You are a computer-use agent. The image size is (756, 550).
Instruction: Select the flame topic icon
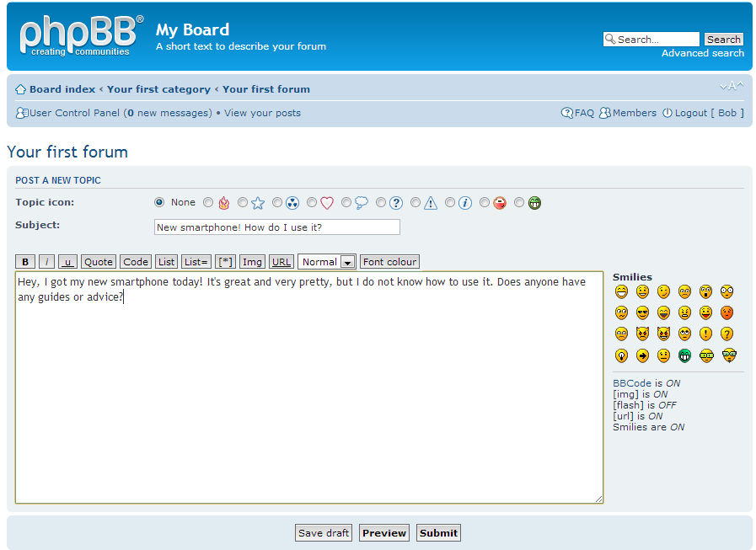pos(208,202)
